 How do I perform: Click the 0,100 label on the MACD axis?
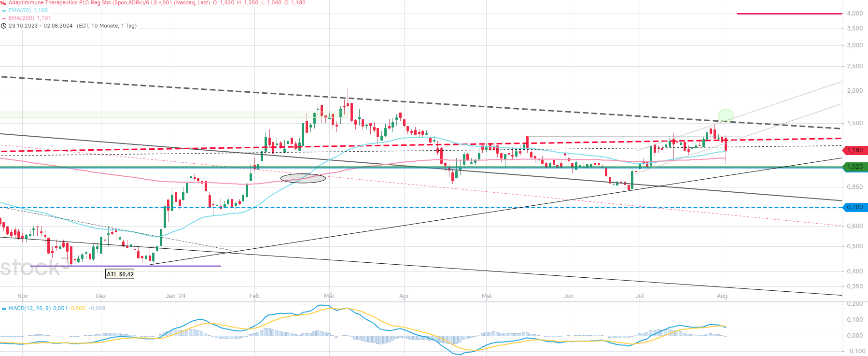(x=855, y=320)
